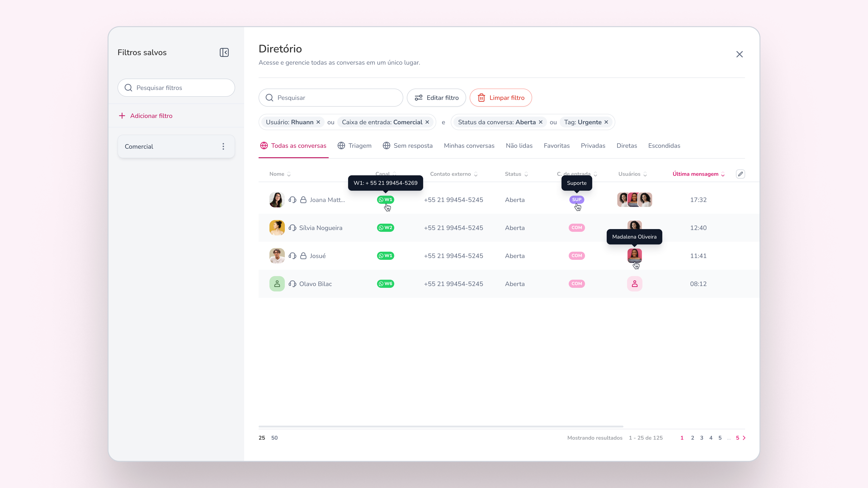The image size is (868, 488).
Task: Click the W1 WhatsApp badge for Joana
Action: [385, 200]
